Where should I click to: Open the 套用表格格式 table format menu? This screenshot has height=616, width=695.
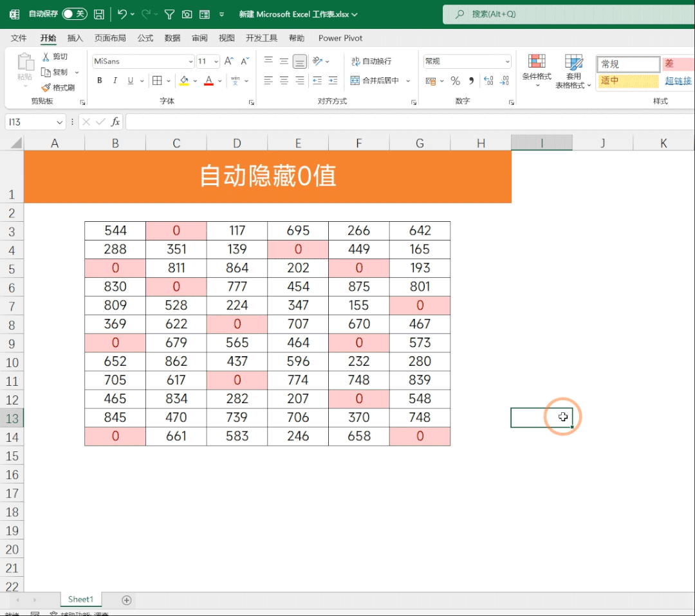click(573, 71)
